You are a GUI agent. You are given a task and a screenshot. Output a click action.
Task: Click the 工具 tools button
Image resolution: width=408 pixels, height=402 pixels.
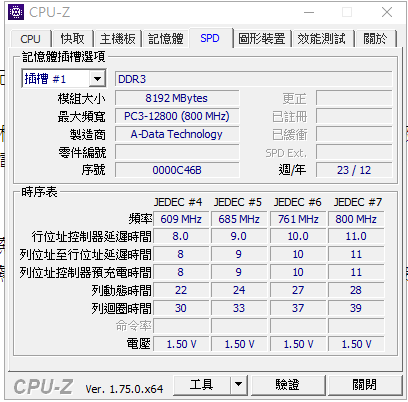point(202,385)
